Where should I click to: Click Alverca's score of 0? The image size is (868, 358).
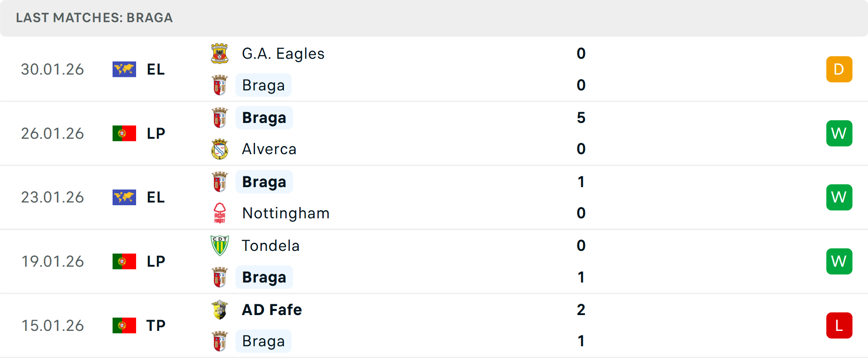[x=581, y=149]
